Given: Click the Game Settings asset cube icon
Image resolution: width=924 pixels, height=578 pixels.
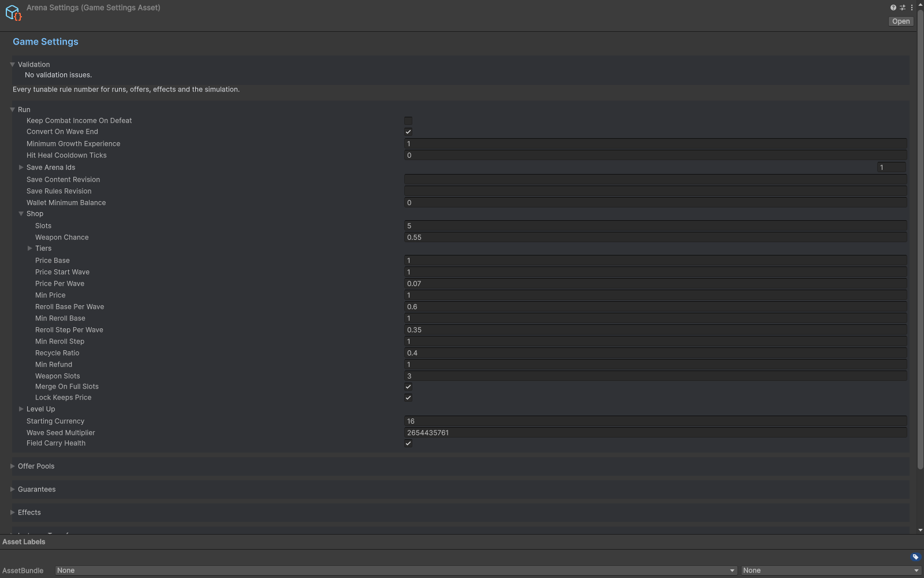Looking at the screenshot, I should [x=13, y=13].
